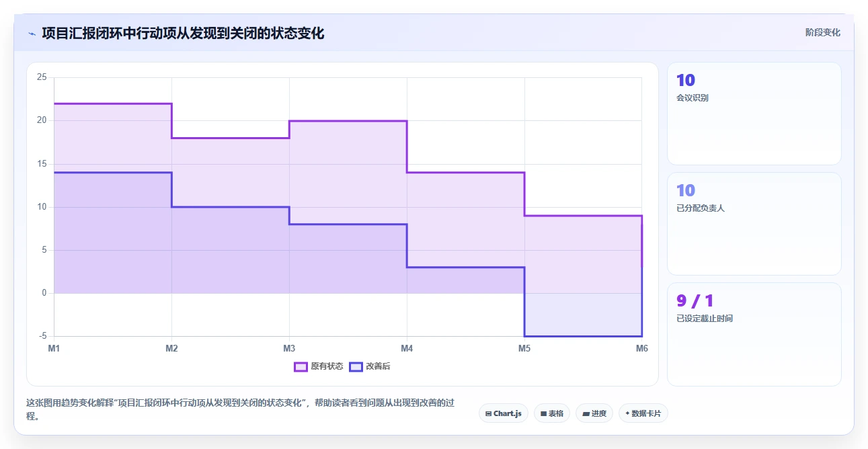Image resolution: width=868 pixels, height=449 pixels.
Task: Click the M1 x-axis label
Action: click(x=54, y=348)
